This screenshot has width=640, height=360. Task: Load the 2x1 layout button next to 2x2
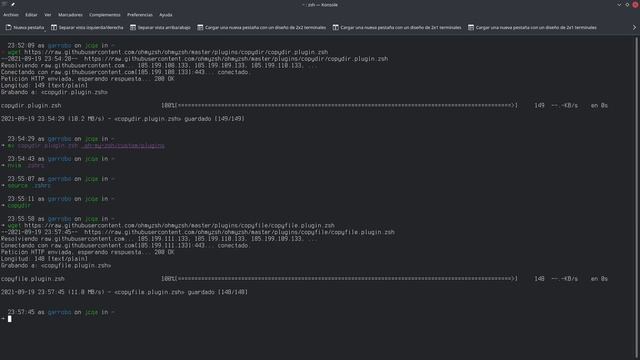click(x=397, y=27)
